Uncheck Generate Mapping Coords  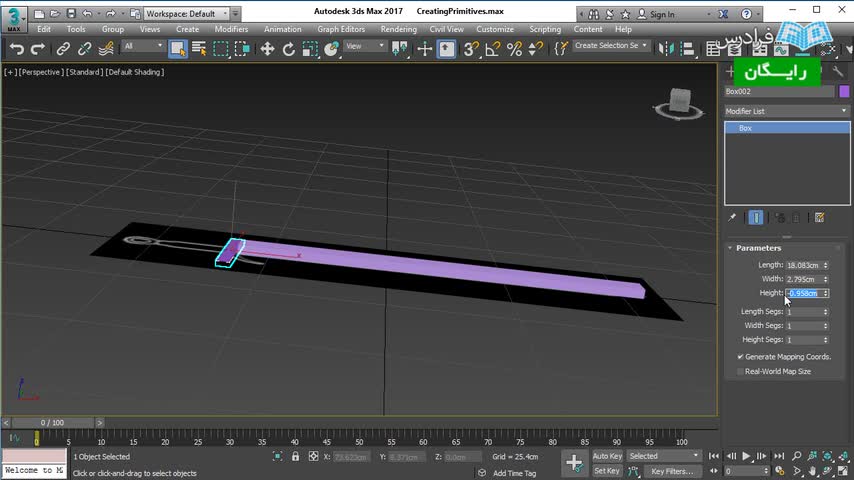coord(741,357)
